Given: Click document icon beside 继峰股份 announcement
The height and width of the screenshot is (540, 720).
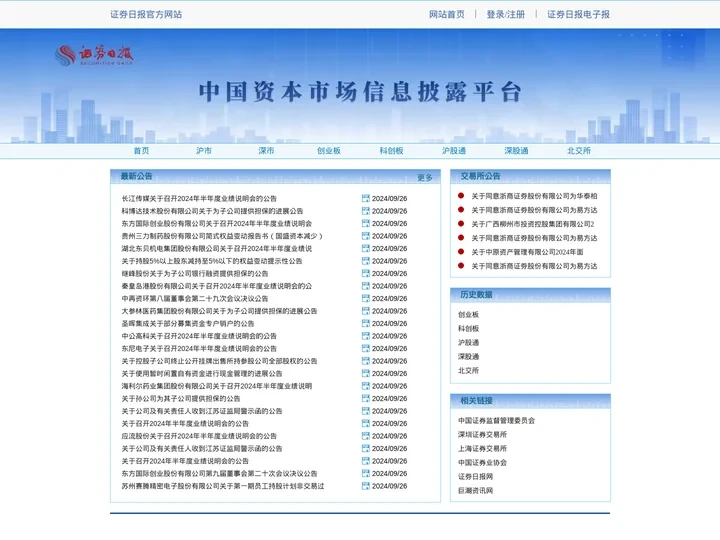Looking at the screenshot, I should pyautogui.click(x=366, y=273).
